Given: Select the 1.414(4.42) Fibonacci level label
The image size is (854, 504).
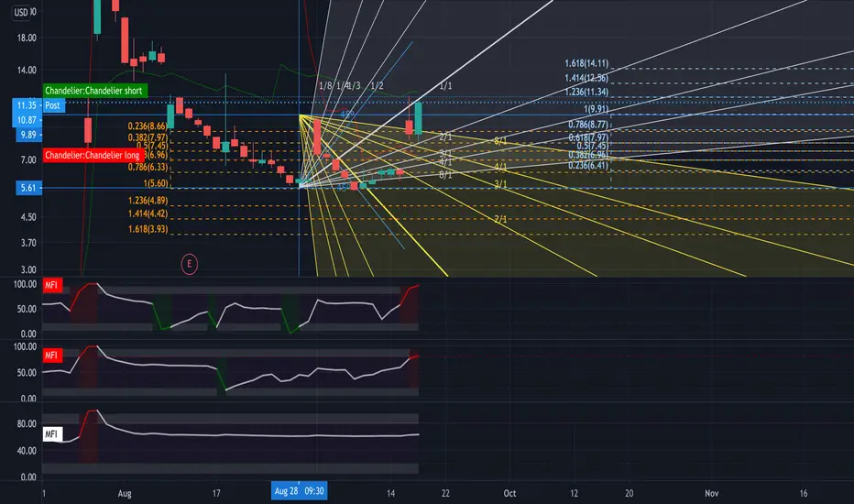Looking at the screenshot, I should coord(148,214).
